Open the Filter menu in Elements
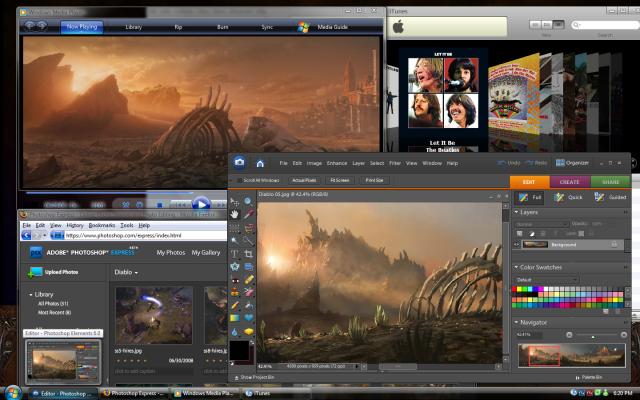The width and height of the screenshot is (640, 400). 395,163
